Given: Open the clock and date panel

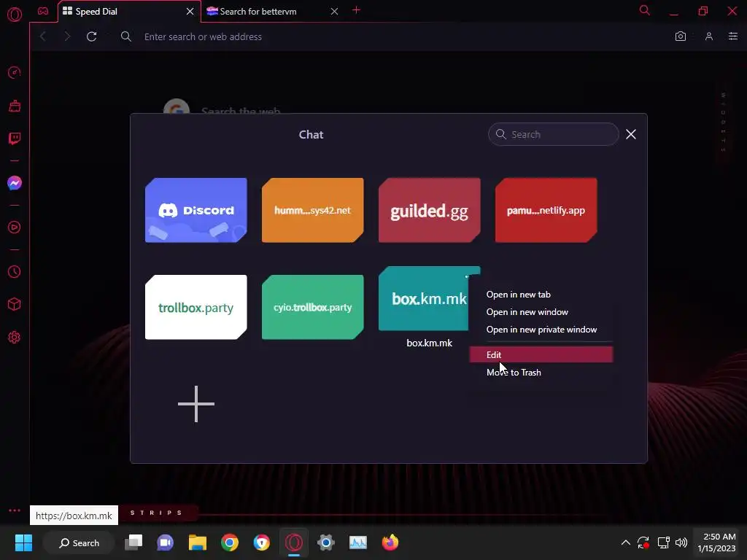Looking at the screenshot, I should [716, 542].
